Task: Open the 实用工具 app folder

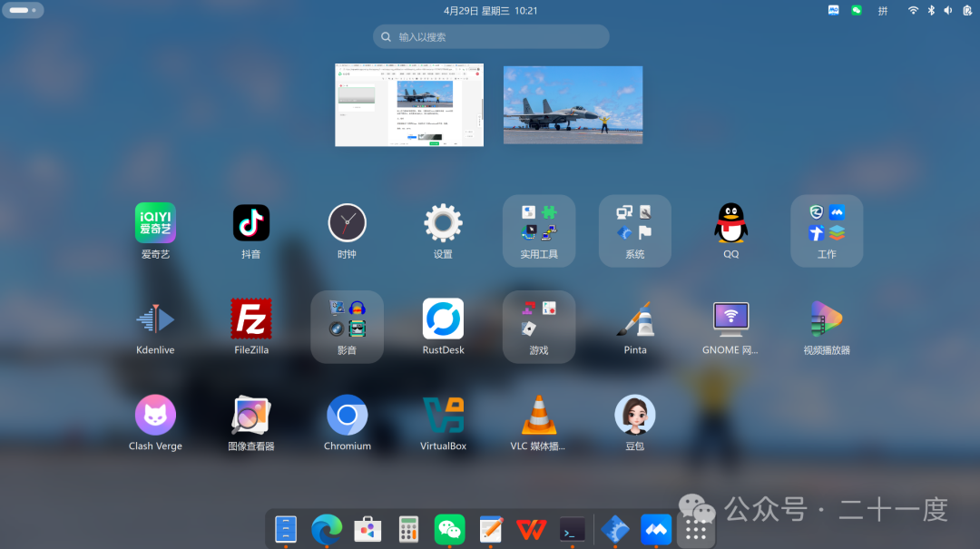Action: [x=539, y=230]
